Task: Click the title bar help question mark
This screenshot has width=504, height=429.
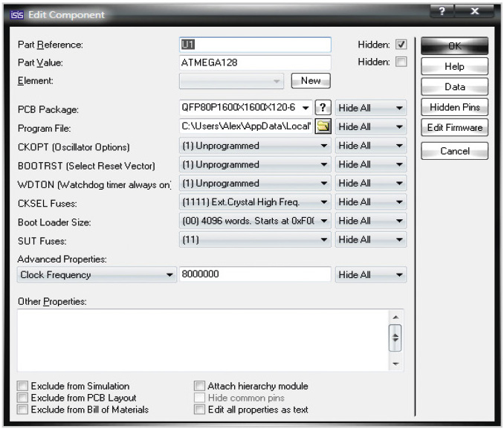Action: coord(442,11)
